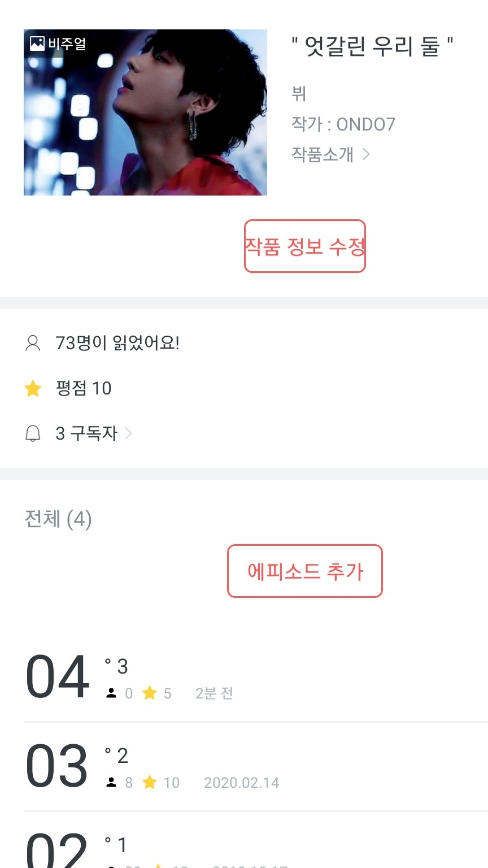The width and height of the screenshot is (488, 868).
Task: Click the 비주얼 image badge icon
Action: (37, 44)
